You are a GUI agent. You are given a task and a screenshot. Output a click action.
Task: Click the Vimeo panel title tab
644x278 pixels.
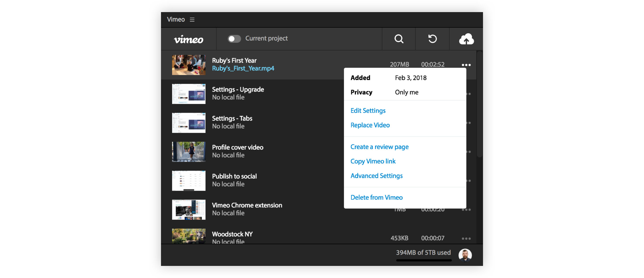[x=176, y=20]
